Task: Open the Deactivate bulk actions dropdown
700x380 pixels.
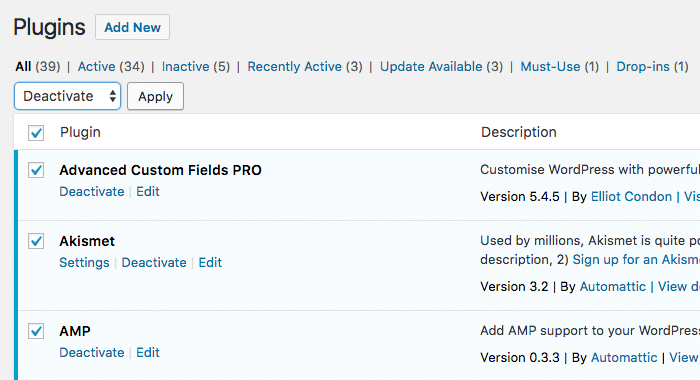Action: (67, 96)
